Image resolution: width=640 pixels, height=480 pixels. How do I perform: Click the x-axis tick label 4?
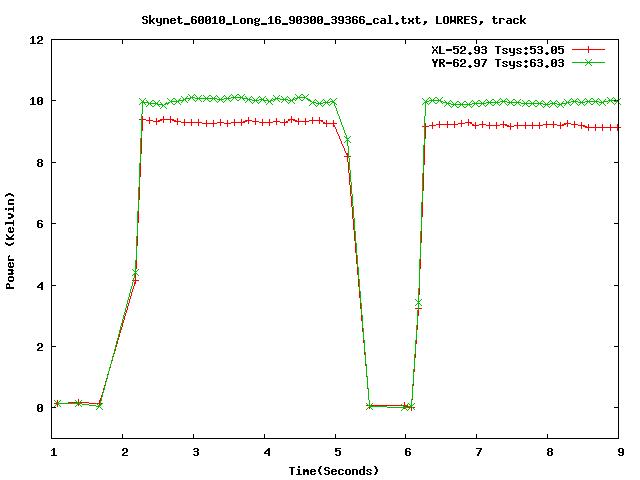pos(267,452)
